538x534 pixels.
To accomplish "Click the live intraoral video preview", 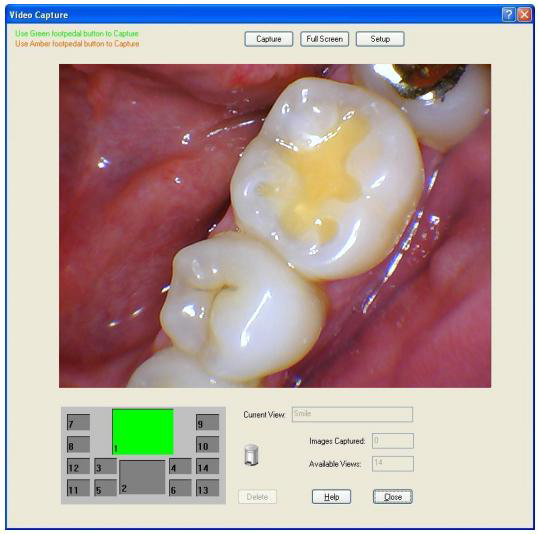I will point(275,226).
